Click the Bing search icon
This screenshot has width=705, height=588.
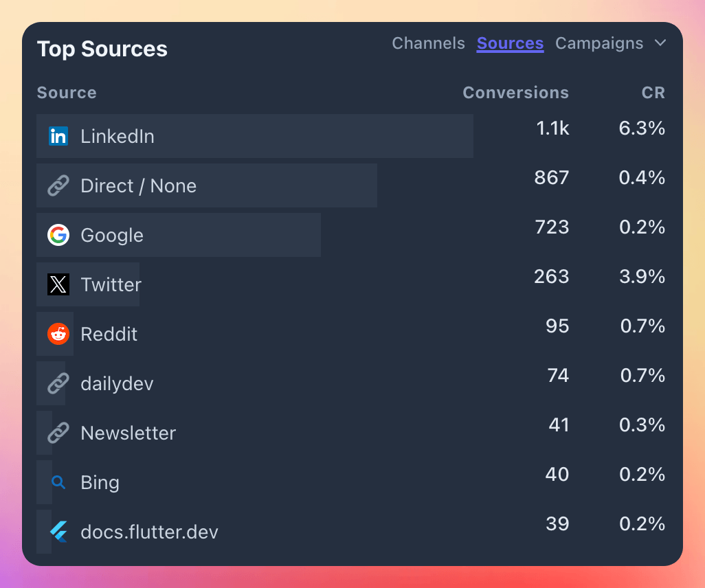pyautogui.click(x=58, y=482)
